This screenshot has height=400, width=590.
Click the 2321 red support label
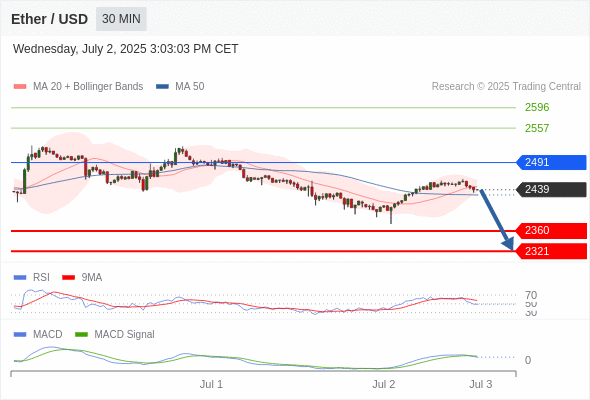(x=551, y=251)
